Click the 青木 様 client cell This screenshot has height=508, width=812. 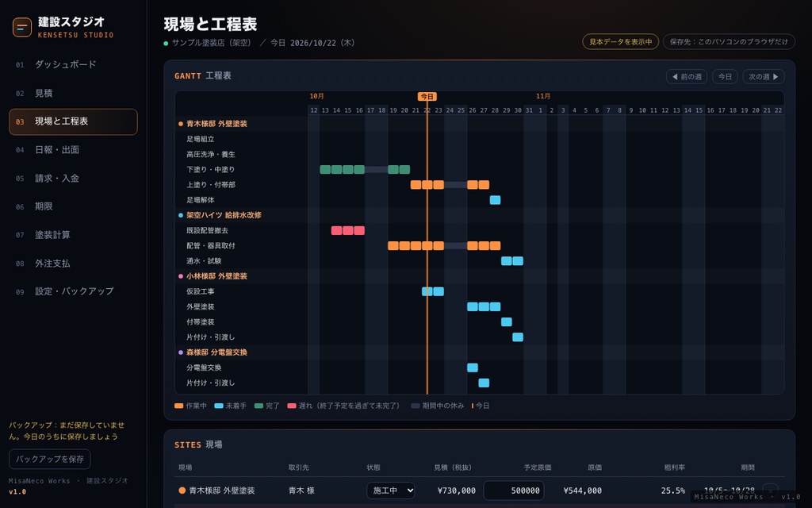coord(301,491)
